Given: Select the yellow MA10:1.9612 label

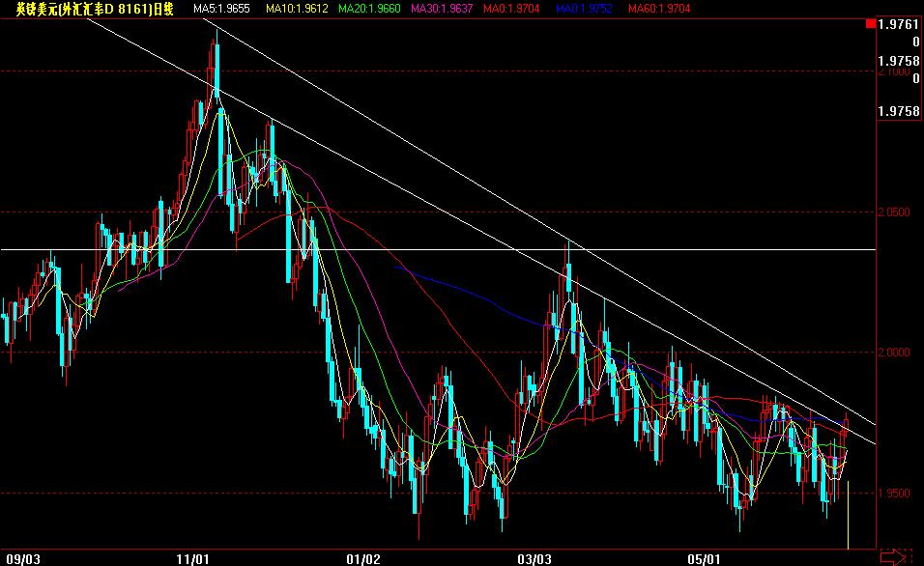Looking at the screenshot, I should point(297,9).
